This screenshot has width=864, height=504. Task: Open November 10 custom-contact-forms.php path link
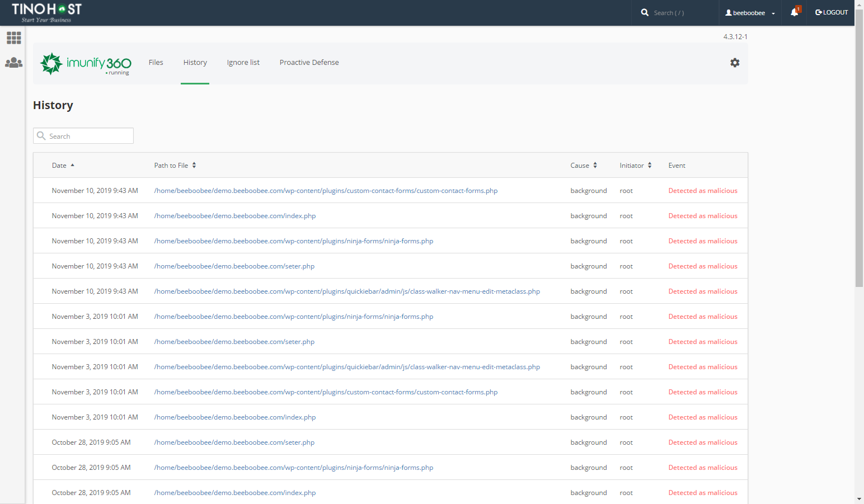(x=326, y=191)
